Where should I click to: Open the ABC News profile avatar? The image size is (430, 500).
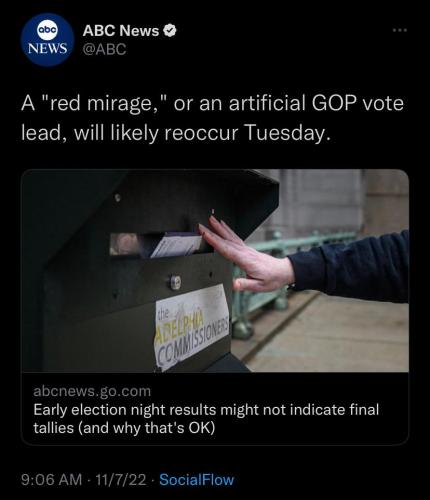(x=47, y=40)
